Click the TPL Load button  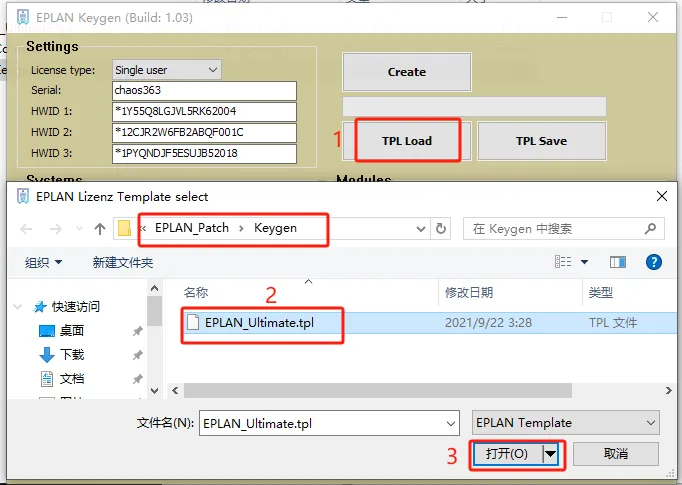tap(407, 141)
